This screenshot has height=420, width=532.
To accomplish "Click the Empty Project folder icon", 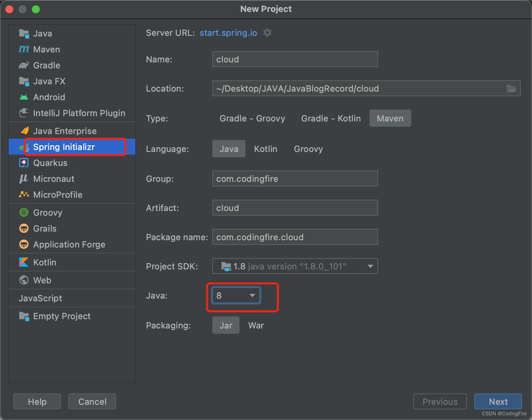I will pos(24,316).
